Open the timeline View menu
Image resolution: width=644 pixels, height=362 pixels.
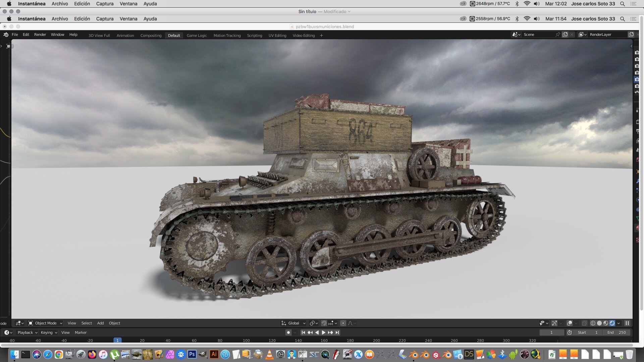65,333
